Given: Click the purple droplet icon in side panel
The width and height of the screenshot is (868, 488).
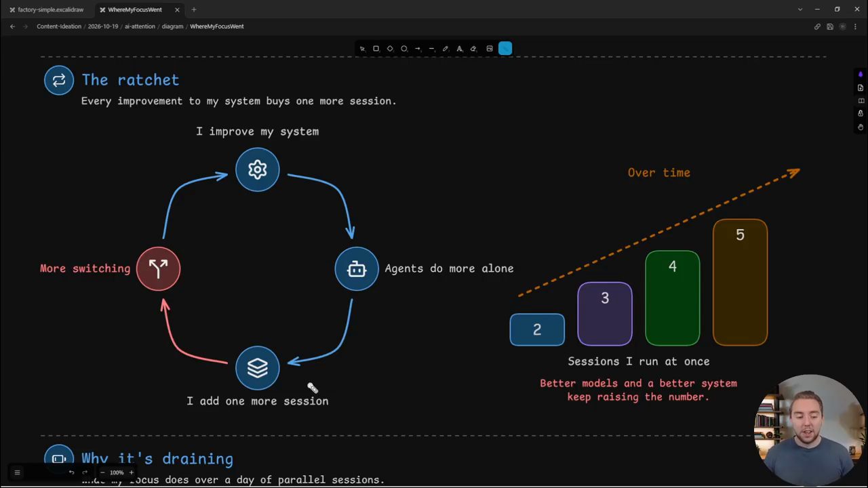Looking at the screenshot, I should 861,75.
